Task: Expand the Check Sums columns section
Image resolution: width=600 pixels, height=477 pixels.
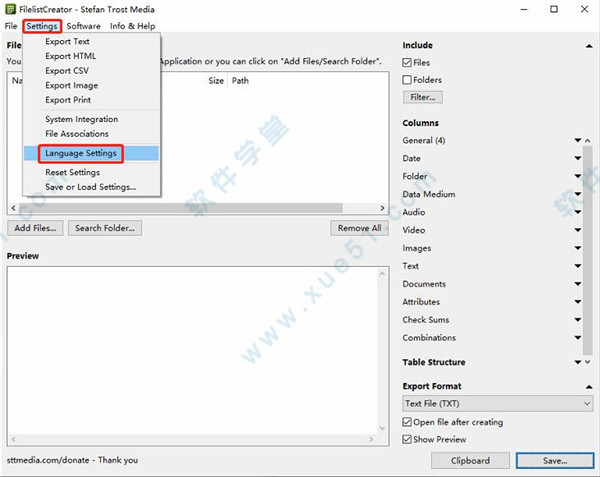Action: 577,320
